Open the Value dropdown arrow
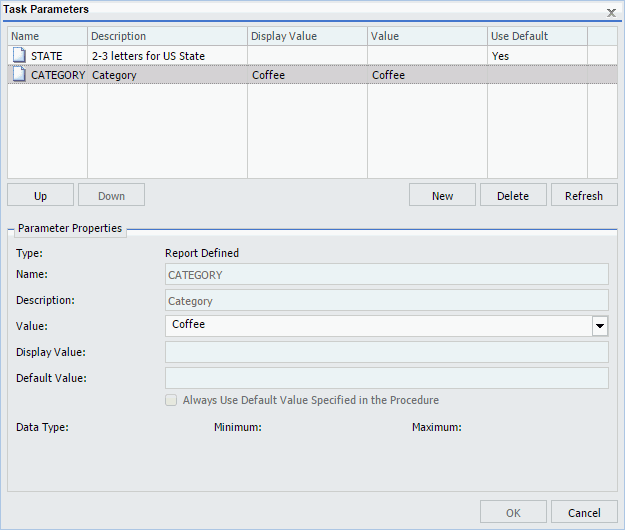Image resolution: width=625 pixels, height=530 pixels. [600, 326]
